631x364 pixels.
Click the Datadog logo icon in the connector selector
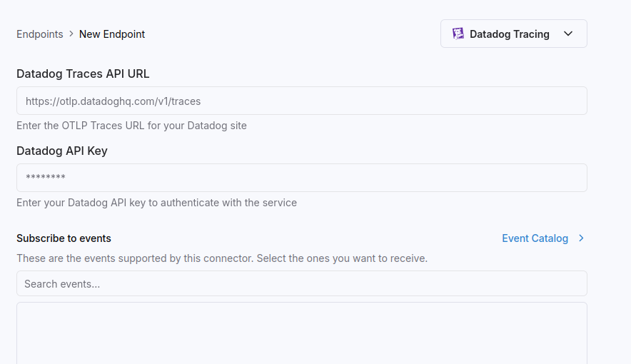458,34
